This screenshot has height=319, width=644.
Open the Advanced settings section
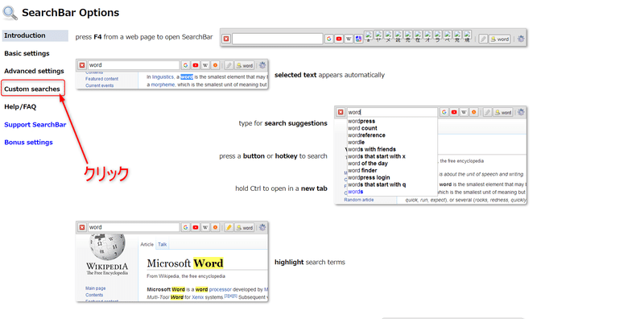pos(34,71)
